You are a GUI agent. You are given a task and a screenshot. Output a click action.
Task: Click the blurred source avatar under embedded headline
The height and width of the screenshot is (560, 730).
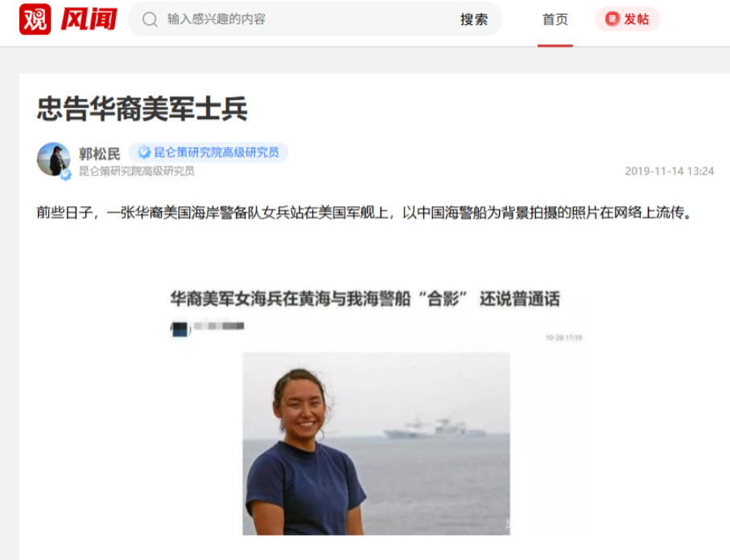pyautogui.click(x=180, y=328)
